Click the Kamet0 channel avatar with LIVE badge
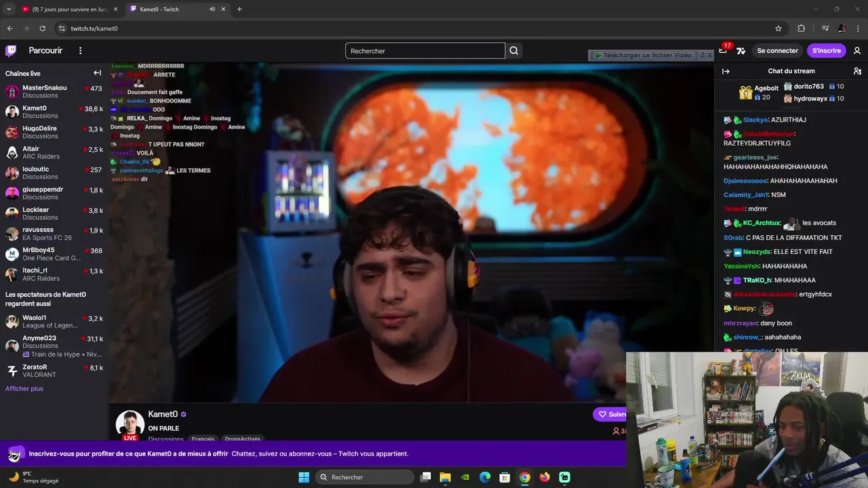The image size is (868, 488). (130, 424)
